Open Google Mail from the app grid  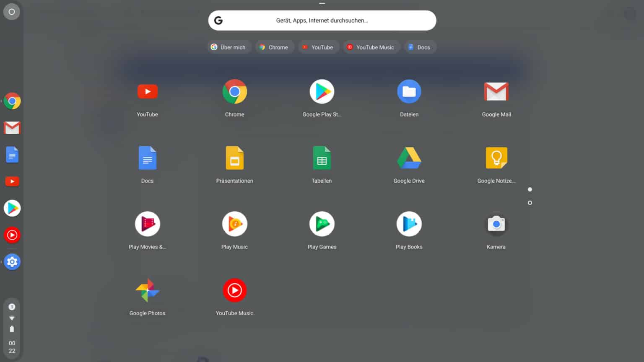coord(496,92)
